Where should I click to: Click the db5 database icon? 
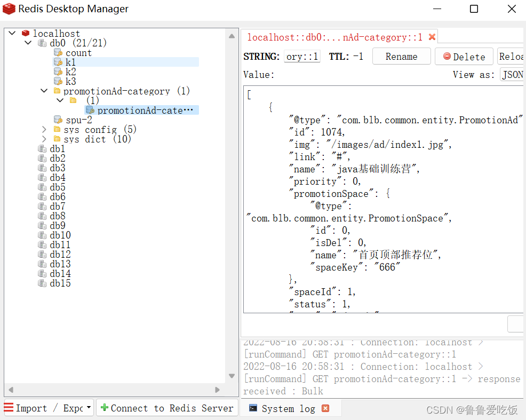(x=42, y=187)
